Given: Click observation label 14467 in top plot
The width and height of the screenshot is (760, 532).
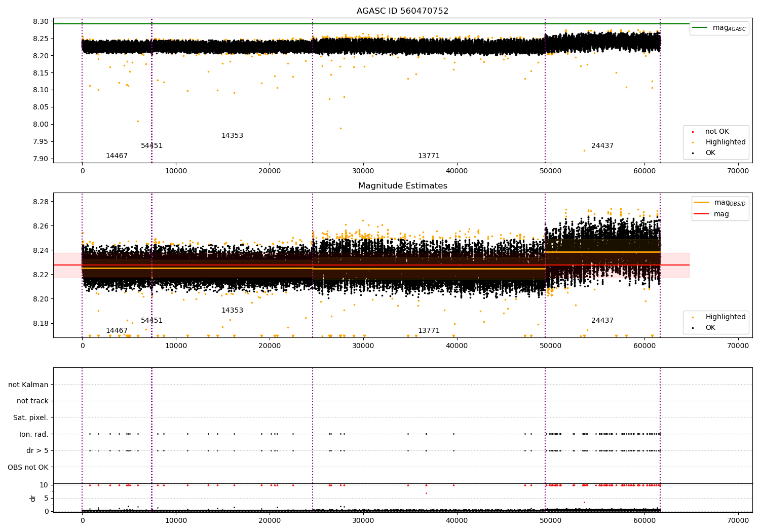Looking at the screenshot, I should [x=117, y=156].
